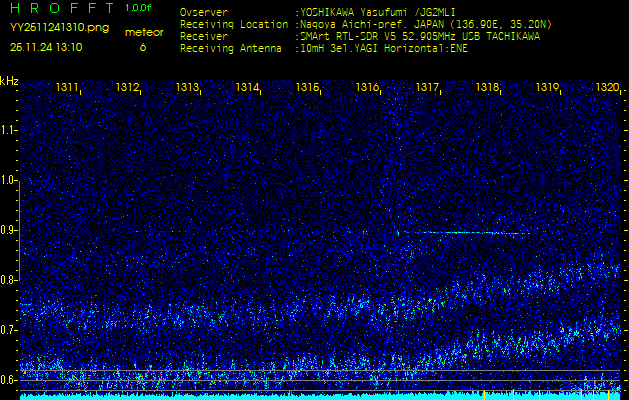Click the 1.00f version label
This screenshot has width=629, height=400.
tap(139, 8)
